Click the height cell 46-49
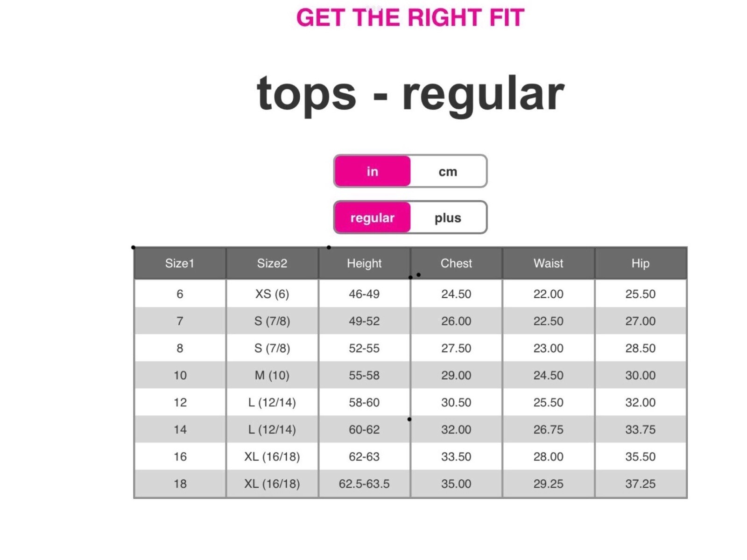 tap(364, 294)
